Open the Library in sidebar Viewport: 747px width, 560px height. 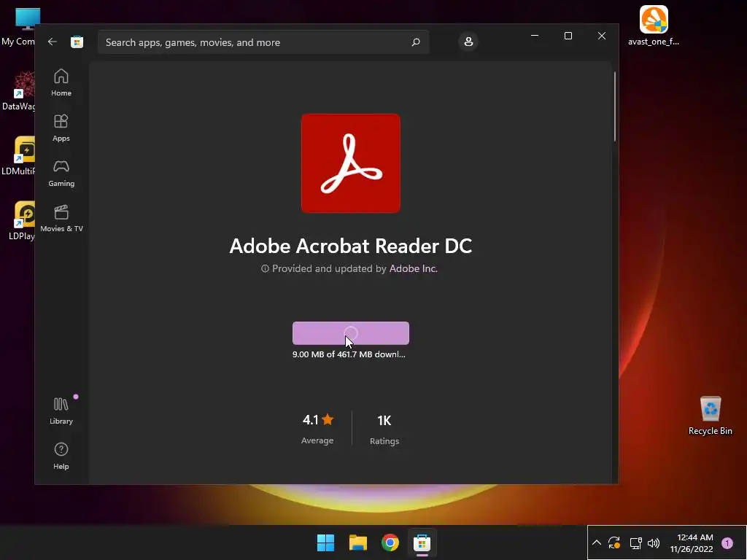coord(61,411)
